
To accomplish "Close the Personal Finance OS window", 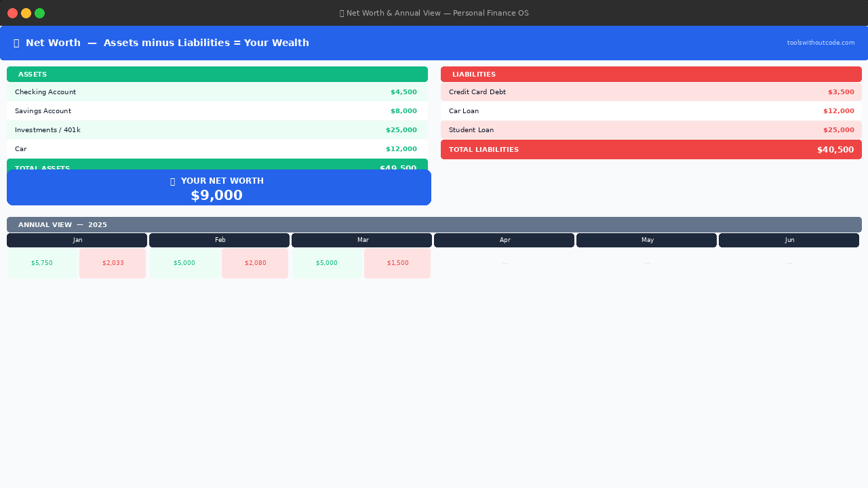I will [x=12, y=13].
